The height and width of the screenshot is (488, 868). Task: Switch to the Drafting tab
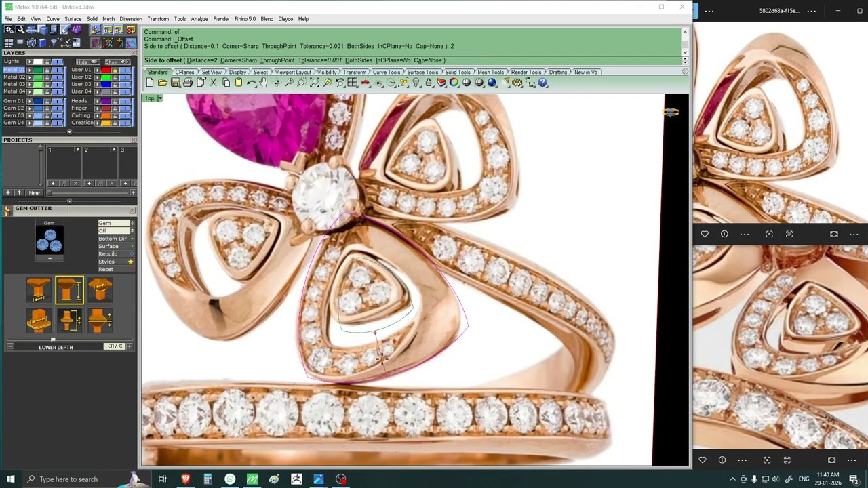(558, 72)
